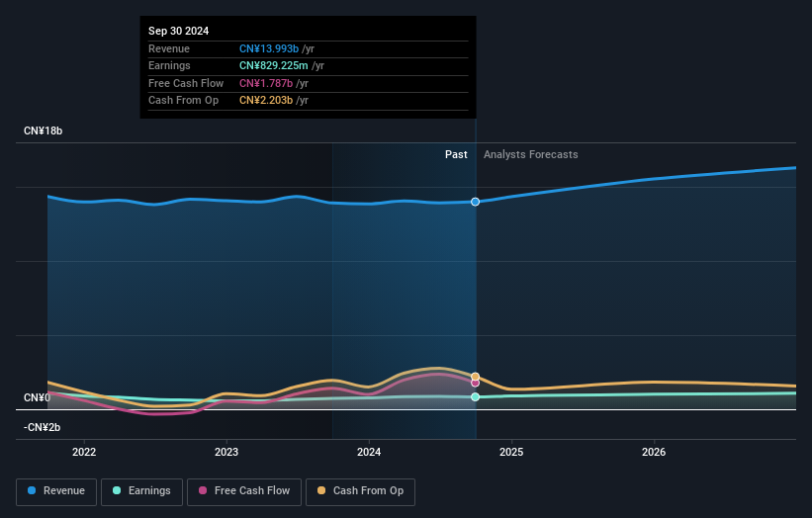812x518 pixels.
Task: Click the orange Cash From Op legend dot
Action: point(321,490)
